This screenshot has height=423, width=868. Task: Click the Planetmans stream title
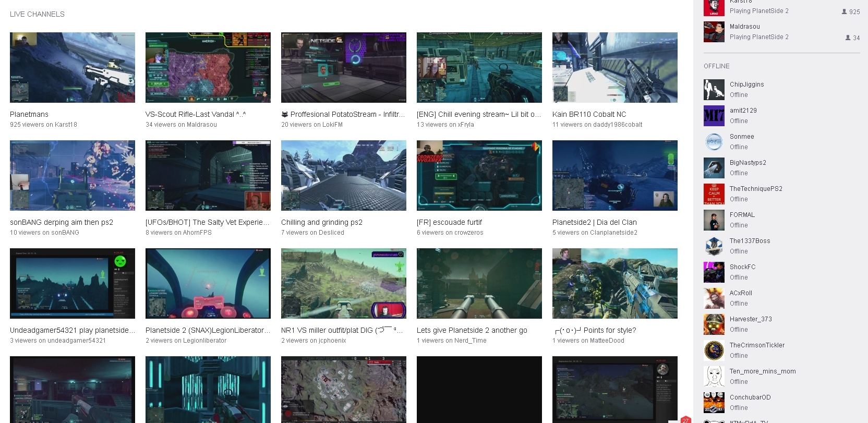click(29, 114)
